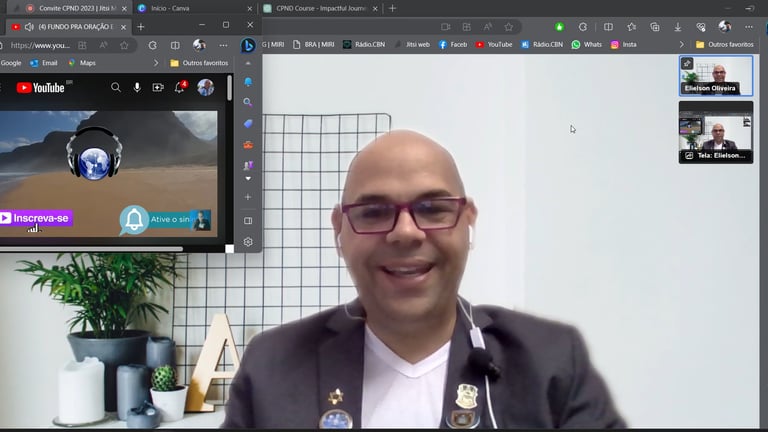Viewport: 768px width, 432px height.
Task: Close the CPND Course tab
Action: click(x=375, y=8)
